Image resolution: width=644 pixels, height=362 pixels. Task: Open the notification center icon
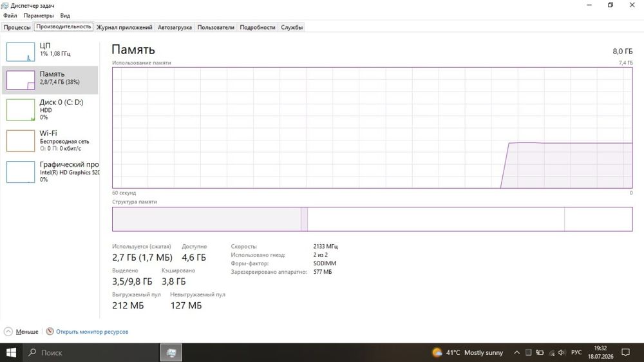pos(625,352)
